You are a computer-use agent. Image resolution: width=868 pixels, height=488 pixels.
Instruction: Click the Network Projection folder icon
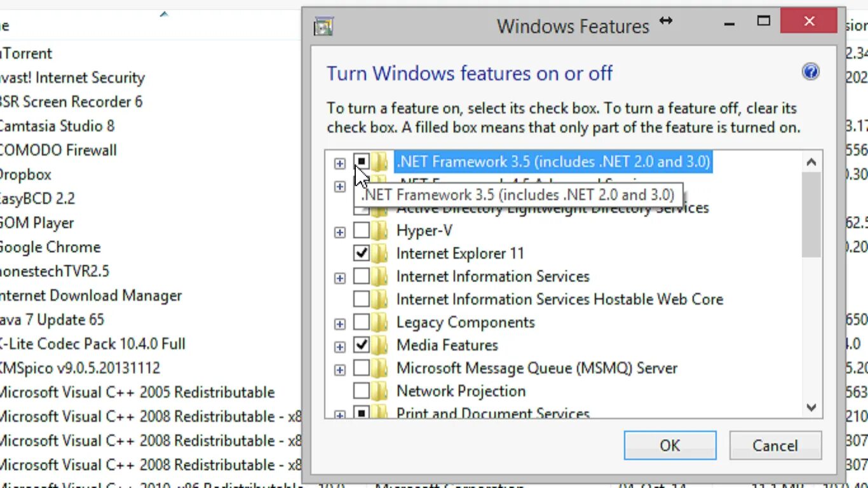tap(379, 391)
